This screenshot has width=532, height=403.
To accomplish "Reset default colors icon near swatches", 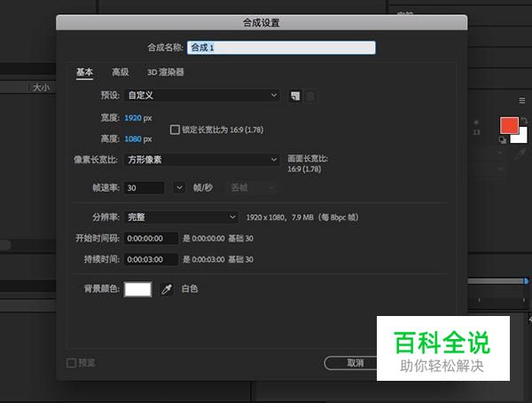I will click(503, 140).
